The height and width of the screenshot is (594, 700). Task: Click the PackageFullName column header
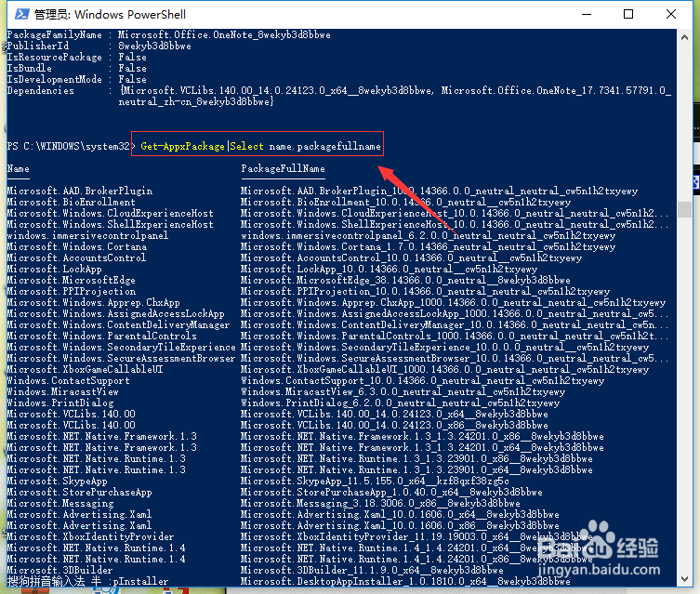283,168
